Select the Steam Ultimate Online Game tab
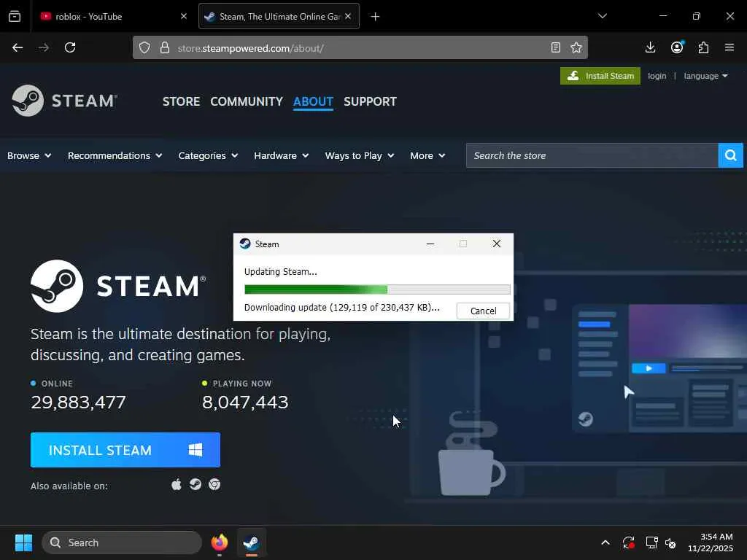This screenshot has width=747, height=560. coord(279,17)
